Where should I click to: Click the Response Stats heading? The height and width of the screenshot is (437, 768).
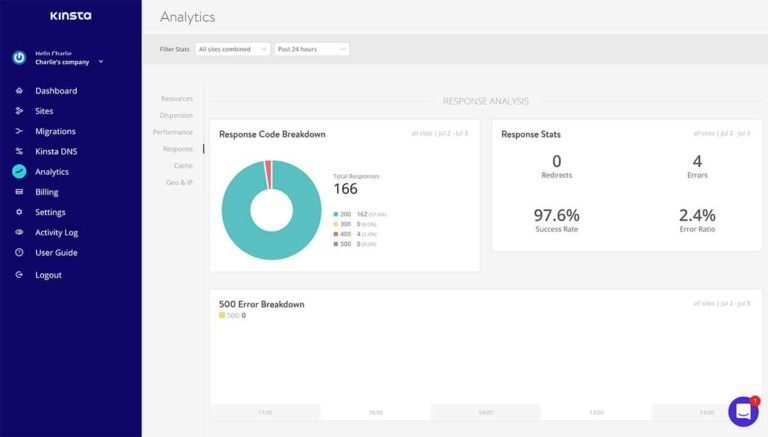(x=530, y=134)
